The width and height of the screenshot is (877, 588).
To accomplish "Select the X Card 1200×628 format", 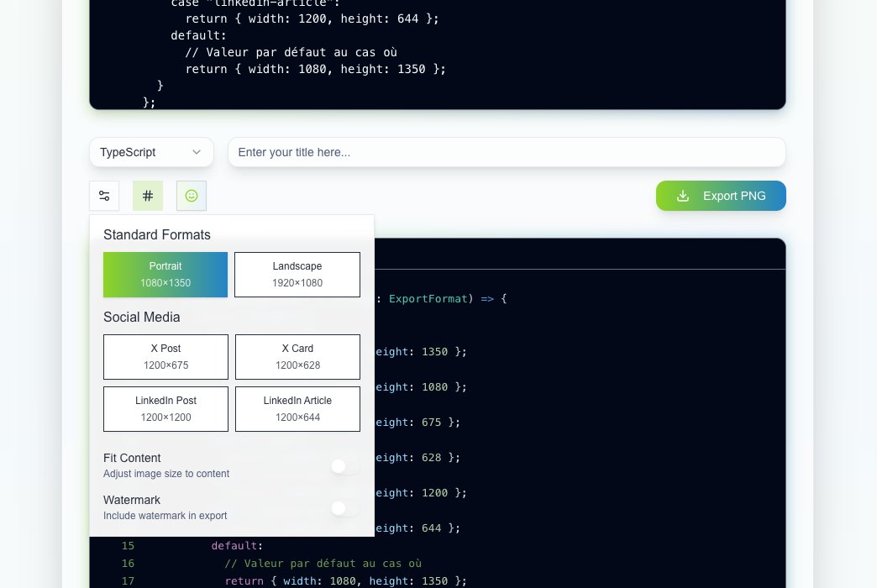I will pos(297,357).
